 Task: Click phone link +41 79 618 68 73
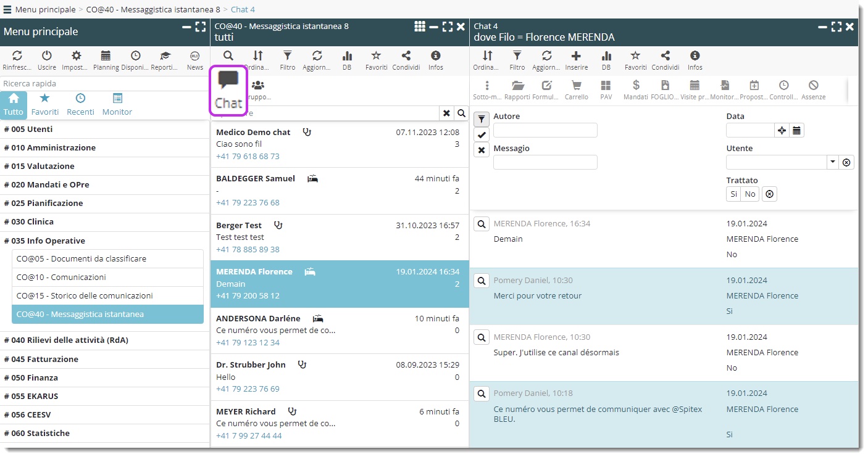[248, 156]
